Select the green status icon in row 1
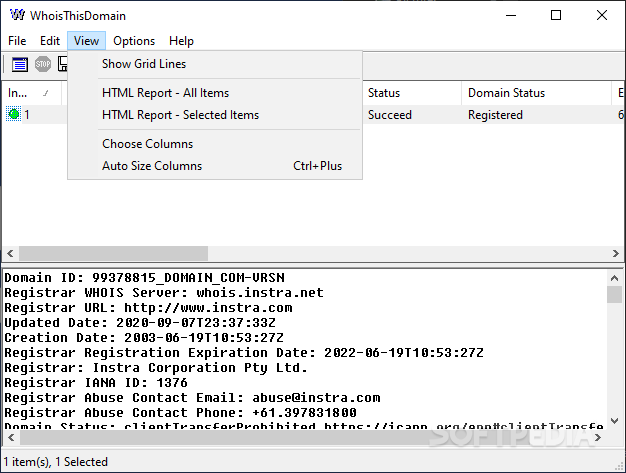Image resolution: width=626 pixels, height=473 pixels. [x=14, y=114]
